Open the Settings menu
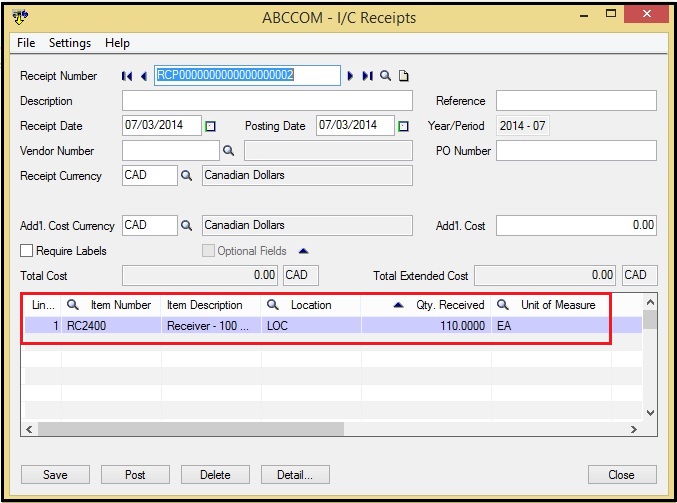Image resolution: width=677 pixels, height=503 pixels. [70, 43]
